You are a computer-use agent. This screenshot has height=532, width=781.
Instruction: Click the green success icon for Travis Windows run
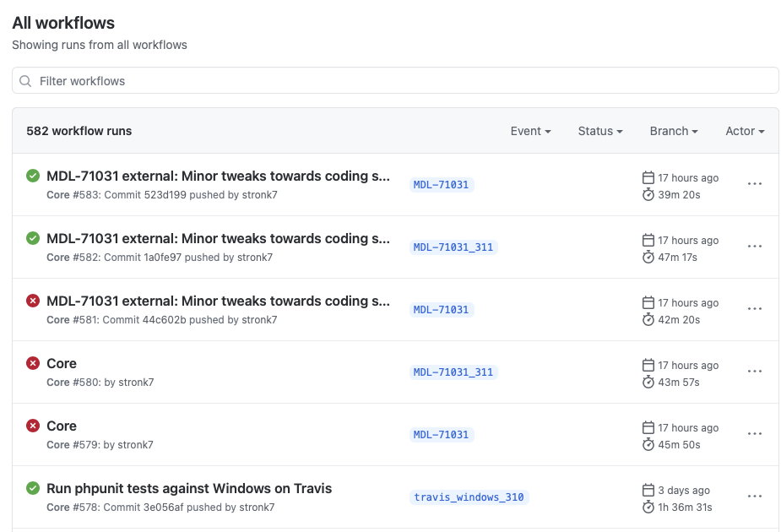pyautogui.click(x=33, y=488)
